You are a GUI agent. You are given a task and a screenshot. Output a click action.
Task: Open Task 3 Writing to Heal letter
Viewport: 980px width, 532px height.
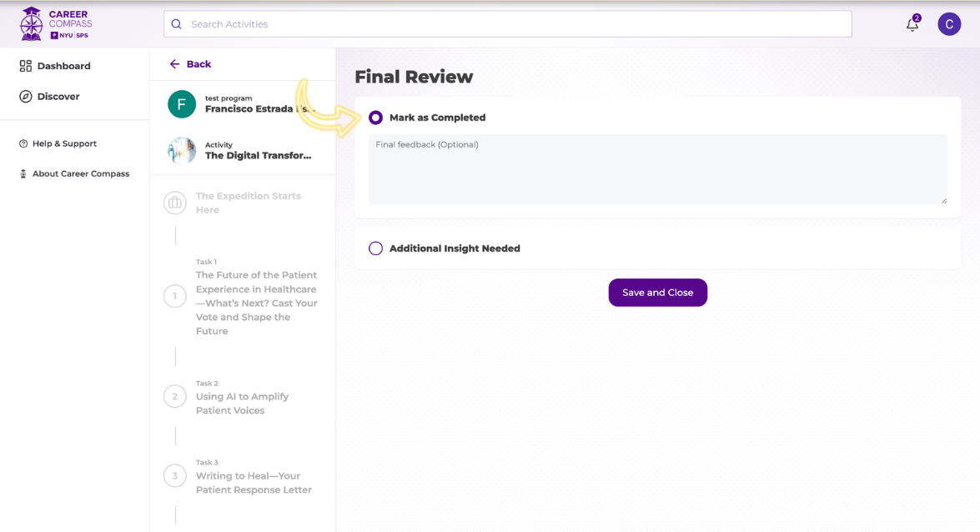point(254,483)
